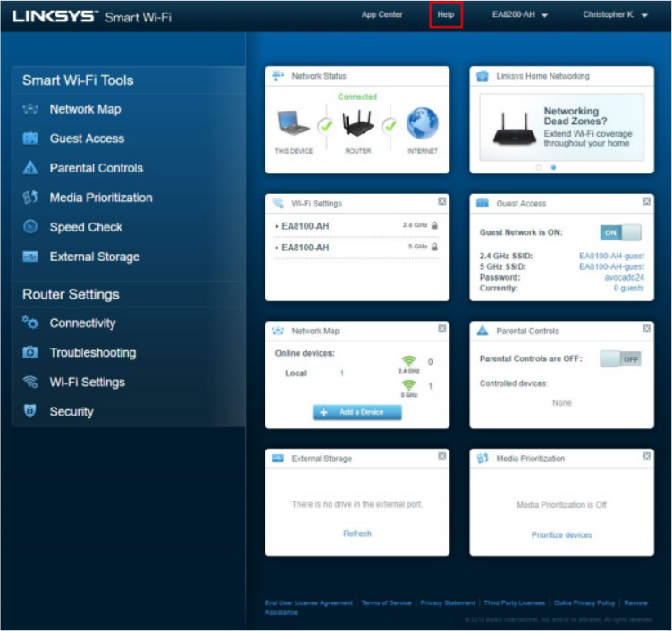The width and height of the screenshot is (672, 631).
Task: Open the Privacy Statement link
Action: click(x=448, y=602)
